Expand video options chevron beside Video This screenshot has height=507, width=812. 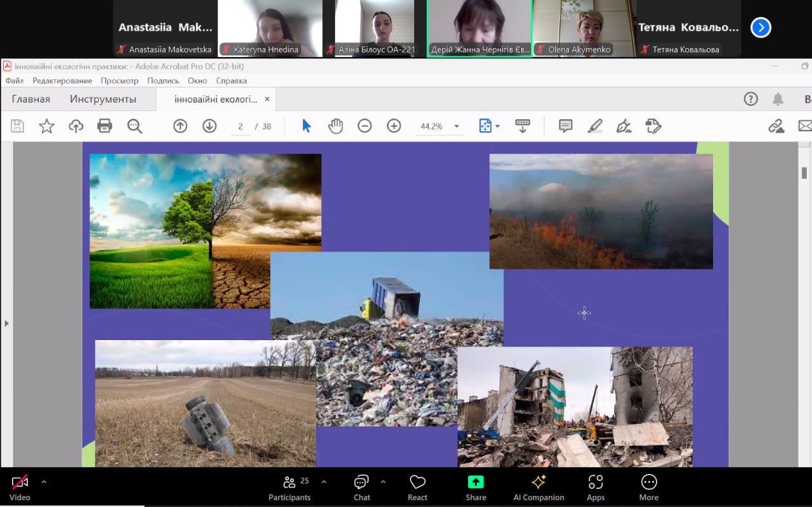pos(44,482)
